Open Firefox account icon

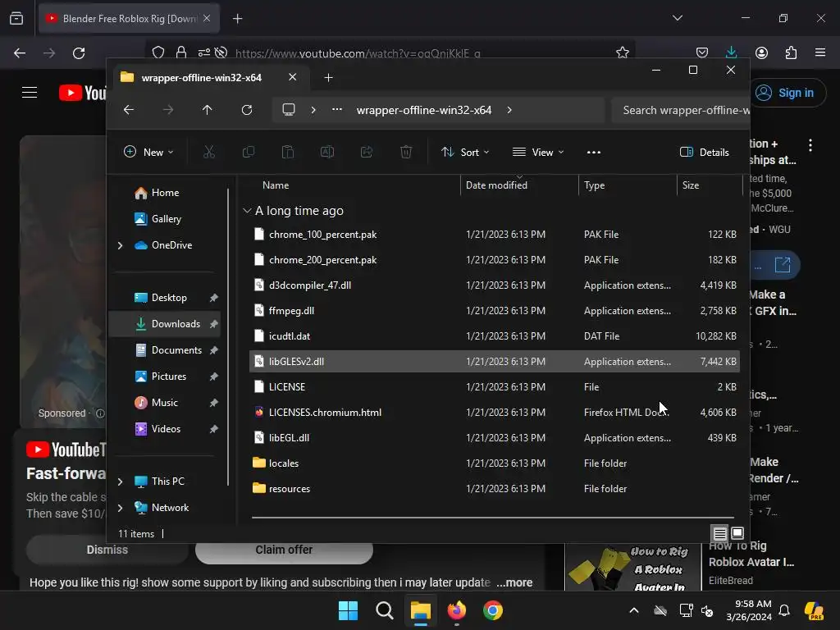point(761,52)
